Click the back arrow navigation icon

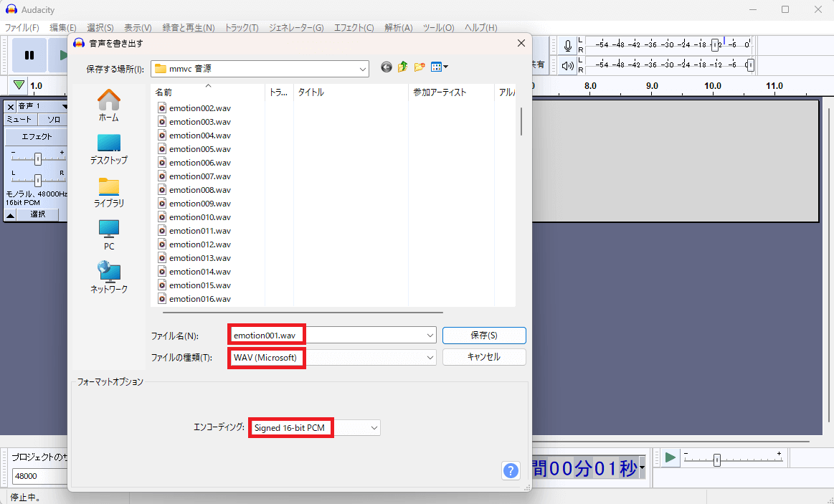click(387, 67)
